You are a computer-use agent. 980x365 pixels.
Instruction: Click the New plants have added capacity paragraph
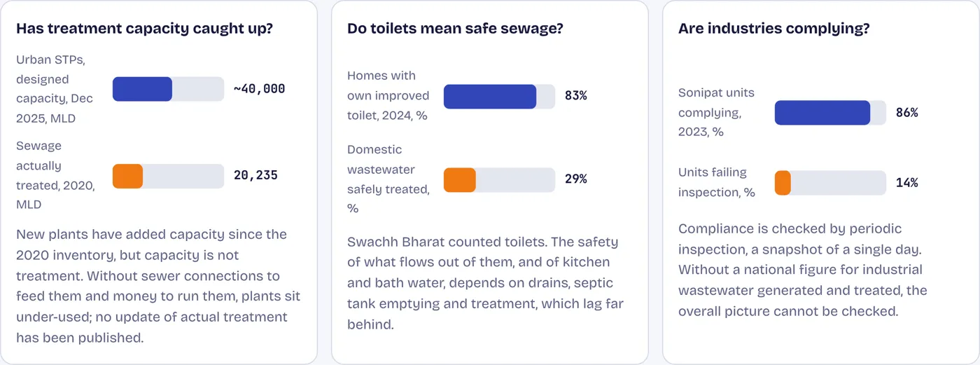[159, 286]
